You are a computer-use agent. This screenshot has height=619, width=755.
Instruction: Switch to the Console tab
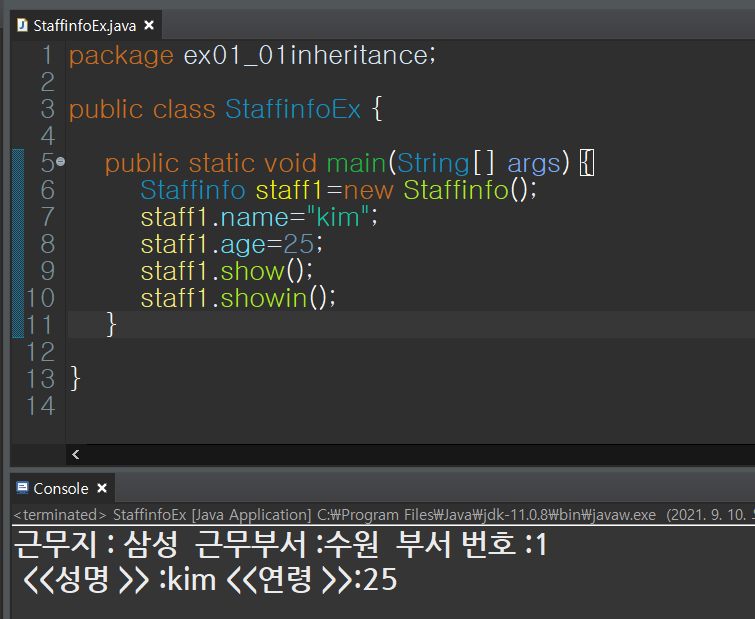tap(61, 489)
